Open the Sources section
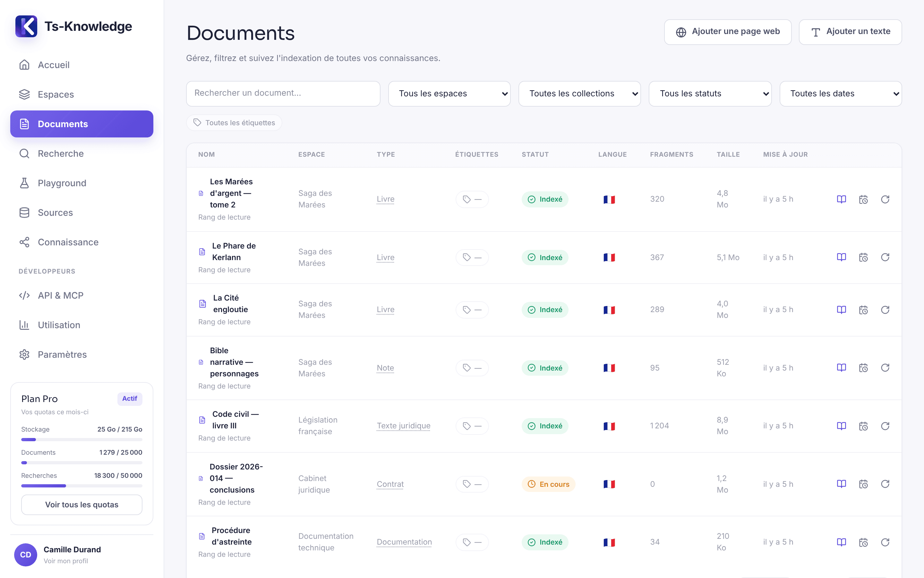Screen dimensions: 924x578 82,213
